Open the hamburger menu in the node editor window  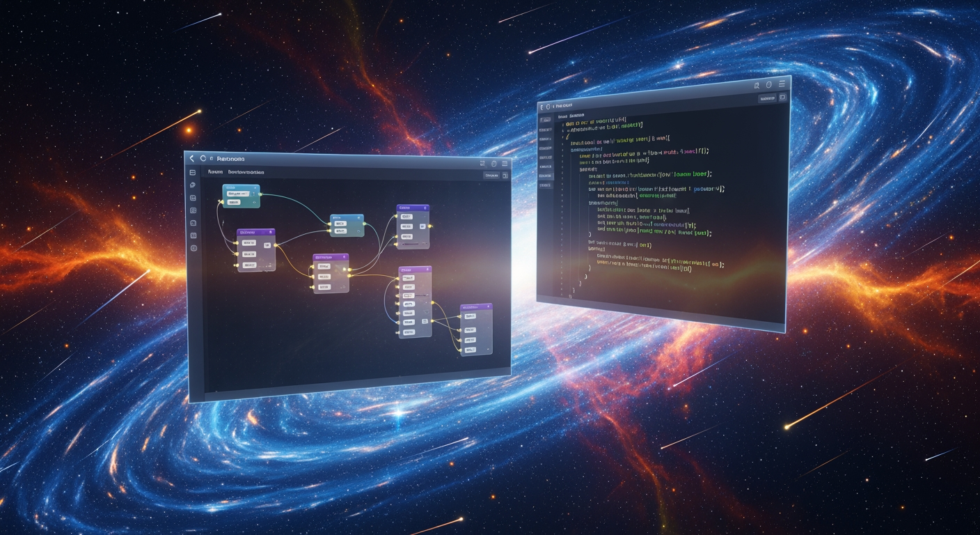pyautogui.click(x=504, y=164)
